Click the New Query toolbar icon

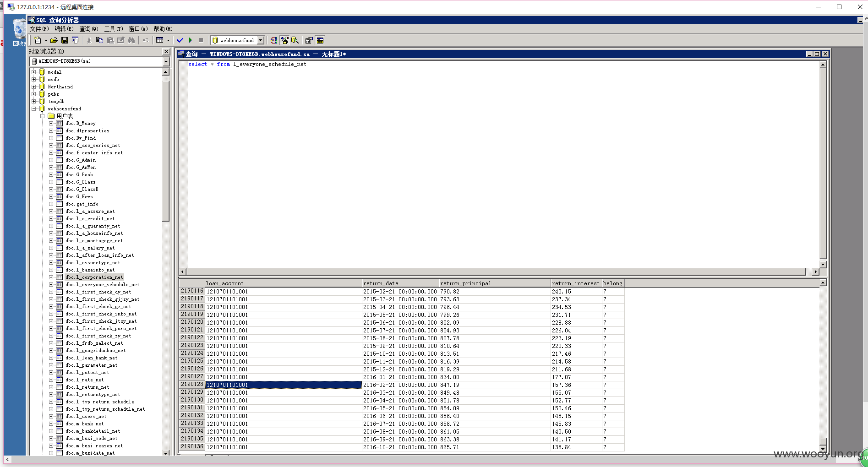coord(38,40)
